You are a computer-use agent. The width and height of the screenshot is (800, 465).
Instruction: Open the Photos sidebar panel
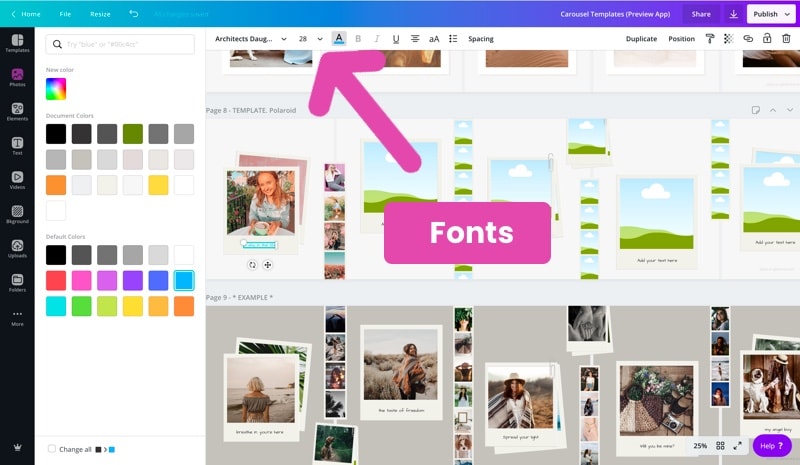pos(17,78)
